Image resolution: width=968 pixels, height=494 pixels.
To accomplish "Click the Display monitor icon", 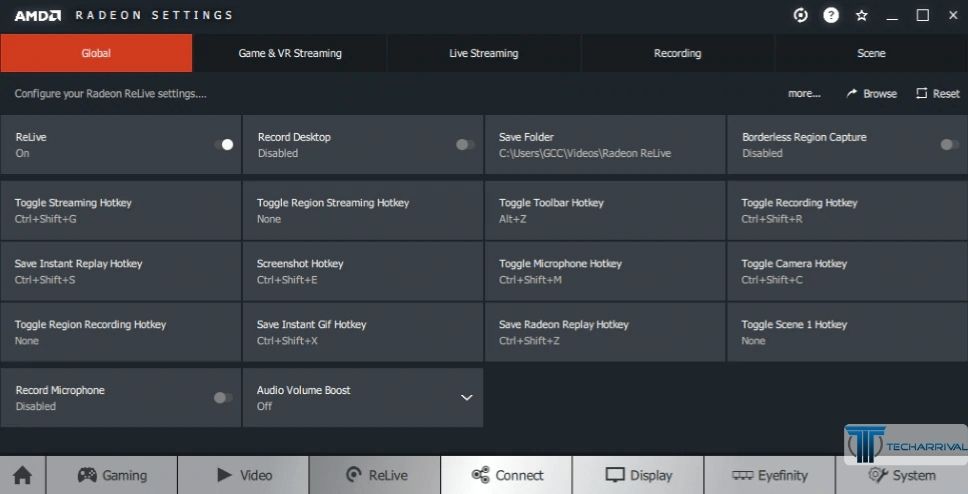I will (x=615, y=475).
